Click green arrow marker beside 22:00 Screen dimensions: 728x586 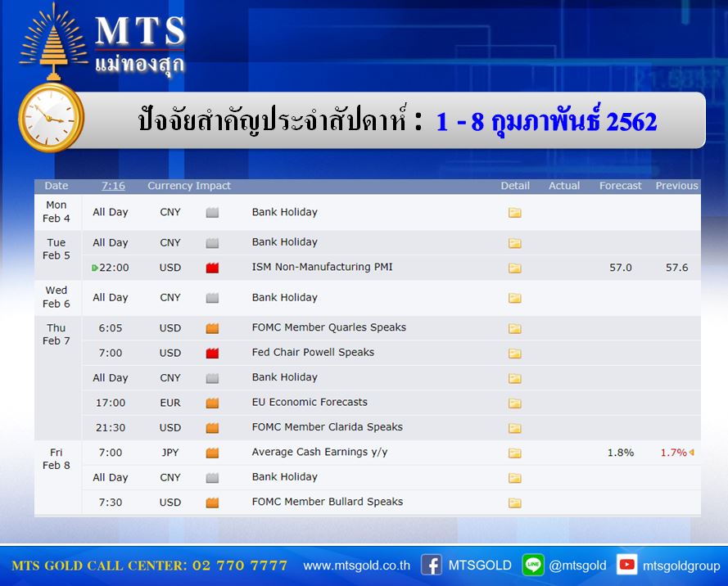(95, 268)
